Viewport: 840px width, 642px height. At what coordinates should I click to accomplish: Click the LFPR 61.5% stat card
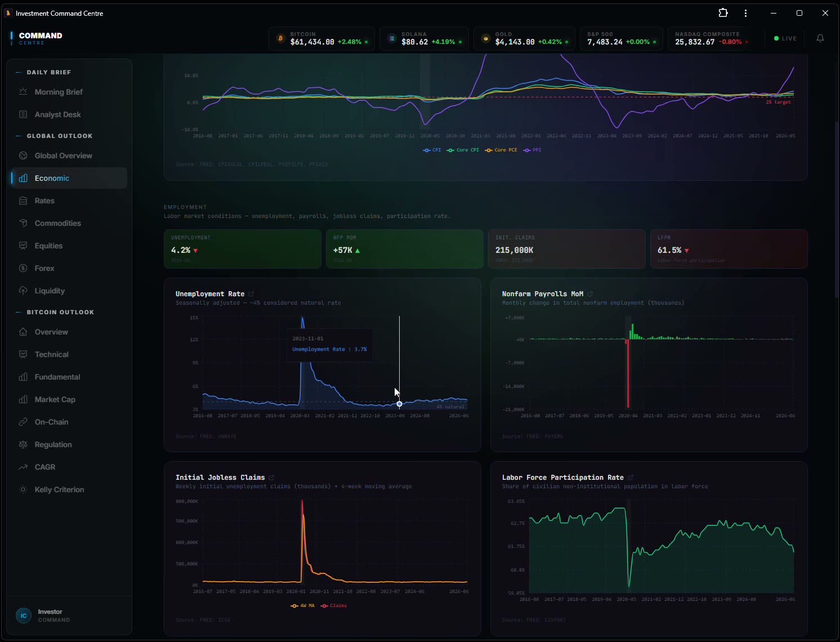[x=729, y=249]
